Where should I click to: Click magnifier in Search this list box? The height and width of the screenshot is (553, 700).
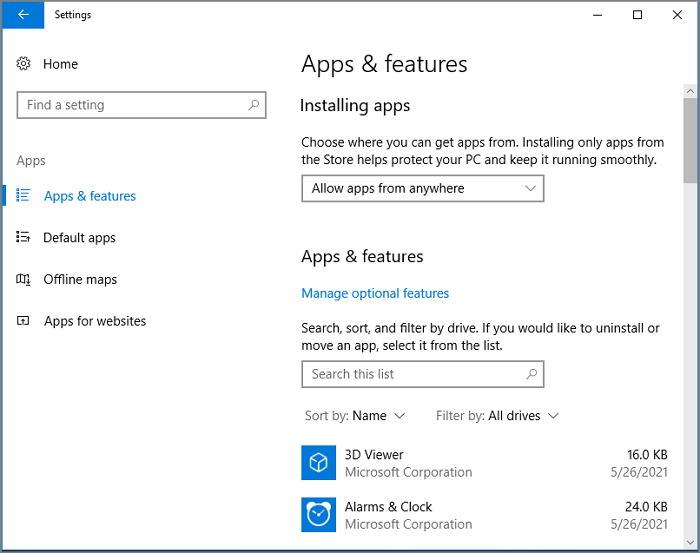532,374
